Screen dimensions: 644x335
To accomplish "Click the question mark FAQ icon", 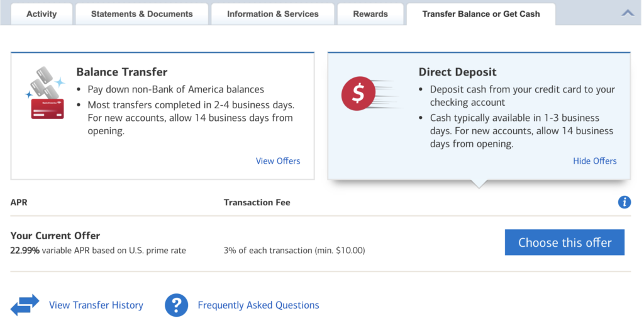I will 177,305.
